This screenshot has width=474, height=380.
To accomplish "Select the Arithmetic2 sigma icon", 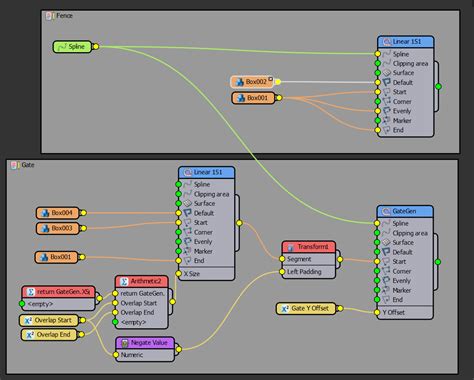I will pyautogui.click(x=124, y=282).
